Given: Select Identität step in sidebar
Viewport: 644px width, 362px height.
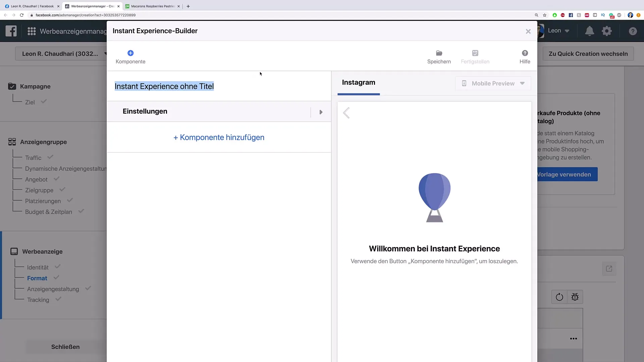Looking at the screenshot, I should point(38,267).
